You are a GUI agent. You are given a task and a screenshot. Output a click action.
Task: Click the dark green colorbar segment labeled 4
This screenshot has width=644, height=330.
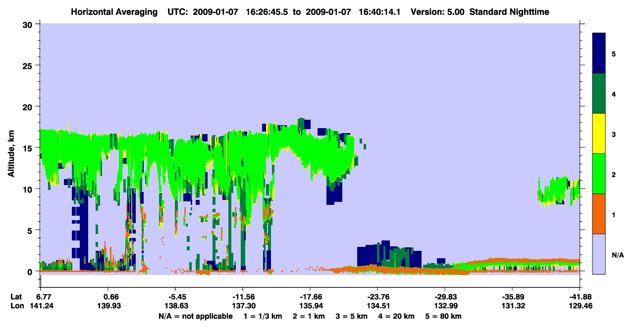(x=599, y=93)
